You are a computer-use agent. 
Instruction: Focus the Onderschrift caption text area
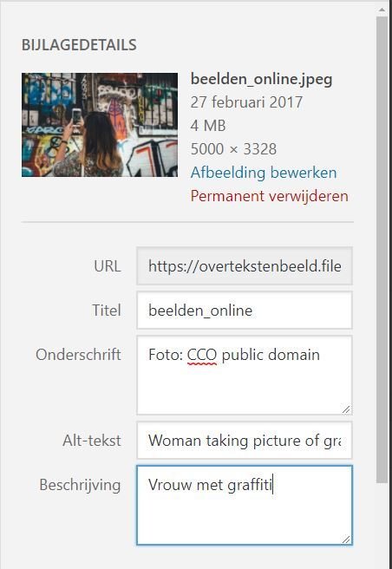245,376
